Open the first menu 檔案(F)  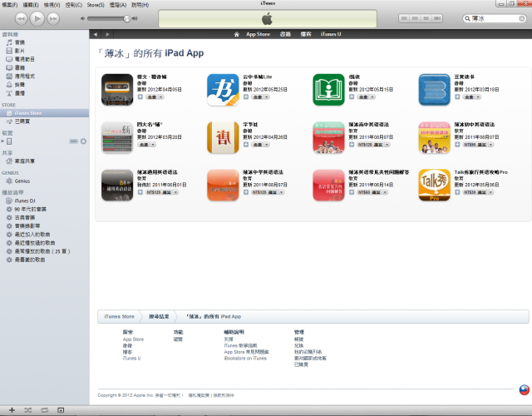(x=9, y=5)
